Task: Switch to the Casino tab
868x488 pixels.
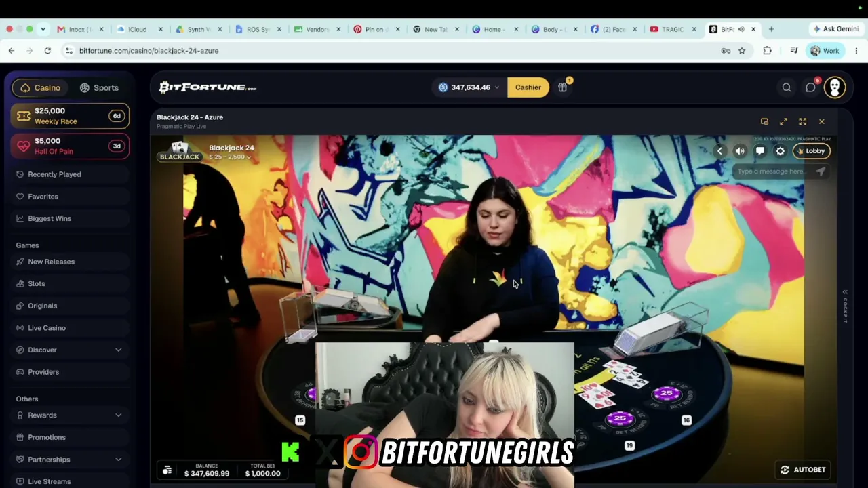Action: pyautogui.click(x=41, y=87)
